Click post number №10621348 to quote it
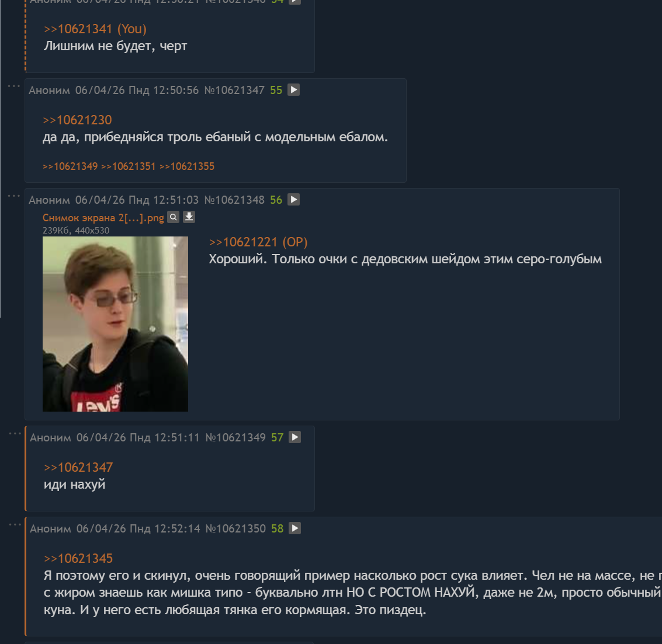Image resolution: width=662 pixels, height=644 pixels. click(x=234, y=200)
